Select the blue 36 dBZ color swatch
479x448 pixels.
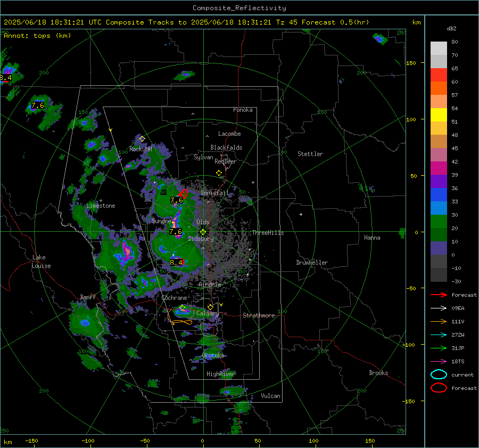pyautogui.click(x=439, y=195)
